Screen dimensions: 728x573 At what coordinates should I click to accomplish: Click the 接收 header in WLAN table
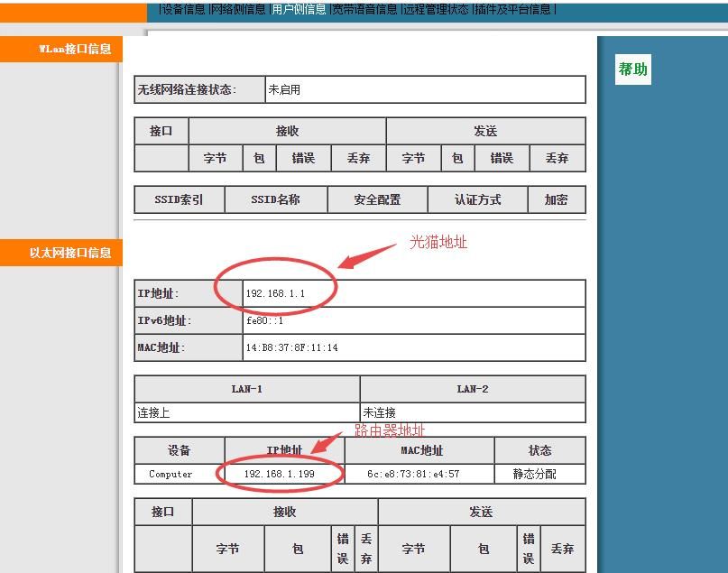click(288, 132)
